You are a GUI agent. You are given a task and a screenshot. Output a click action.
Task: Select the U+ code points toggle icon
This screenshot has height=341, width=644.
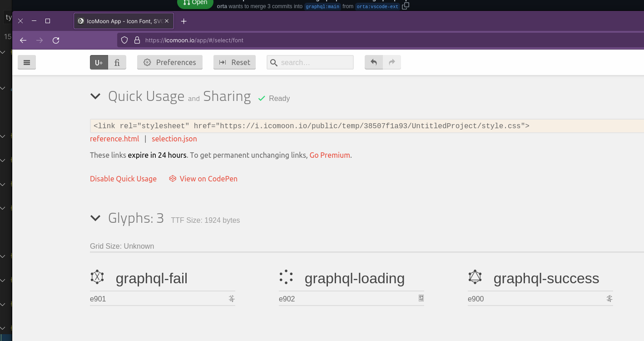pyautogui.click(x=99, y=62)
